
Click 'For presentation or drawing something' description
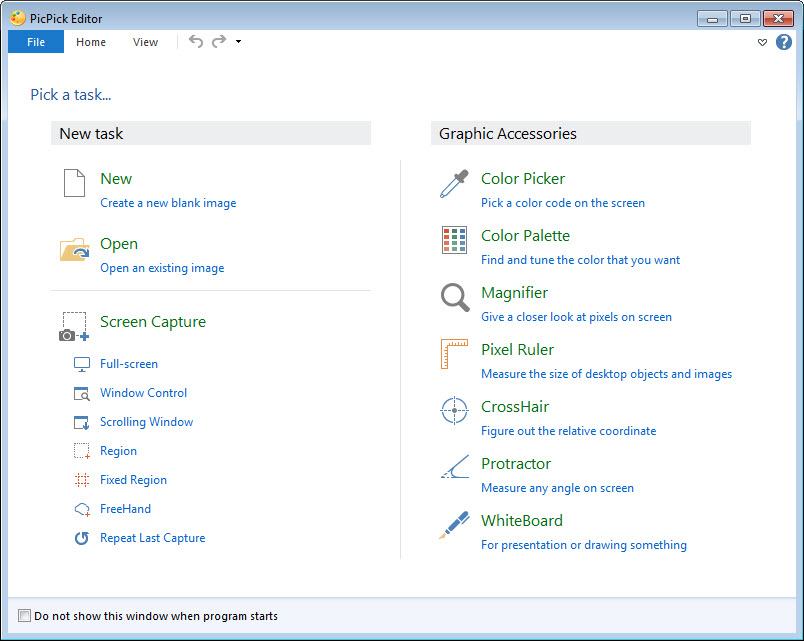tap(584, 545)
